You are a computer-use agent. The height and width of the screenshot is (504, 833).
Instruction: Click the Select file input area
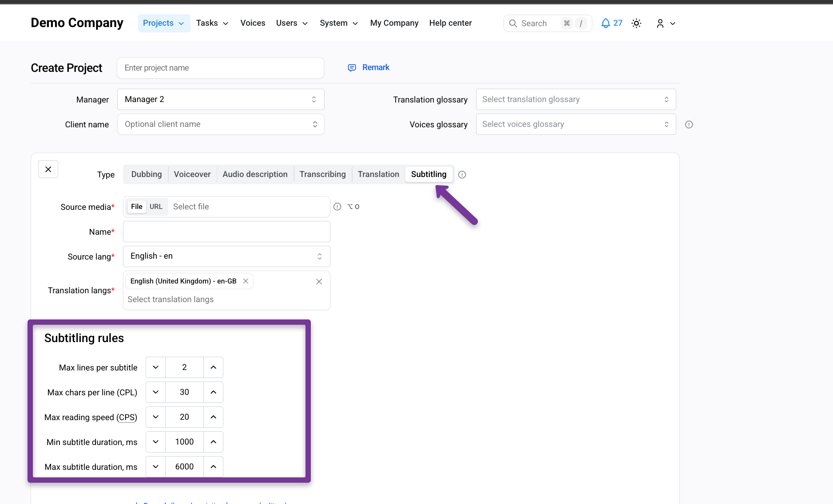249,207
